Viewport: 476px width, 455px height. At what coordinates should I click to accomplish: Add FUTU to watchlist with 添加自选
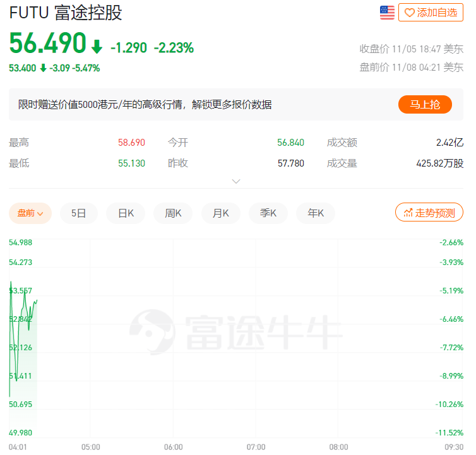431,13
